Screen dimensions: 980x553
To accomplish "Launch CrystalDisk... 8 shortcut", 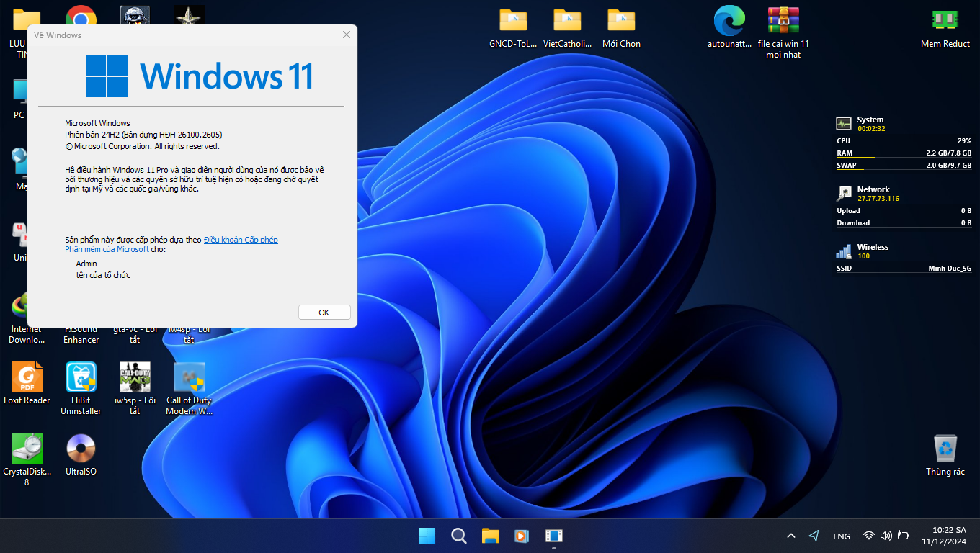I will pyautogui.click(x=27, y=460).
